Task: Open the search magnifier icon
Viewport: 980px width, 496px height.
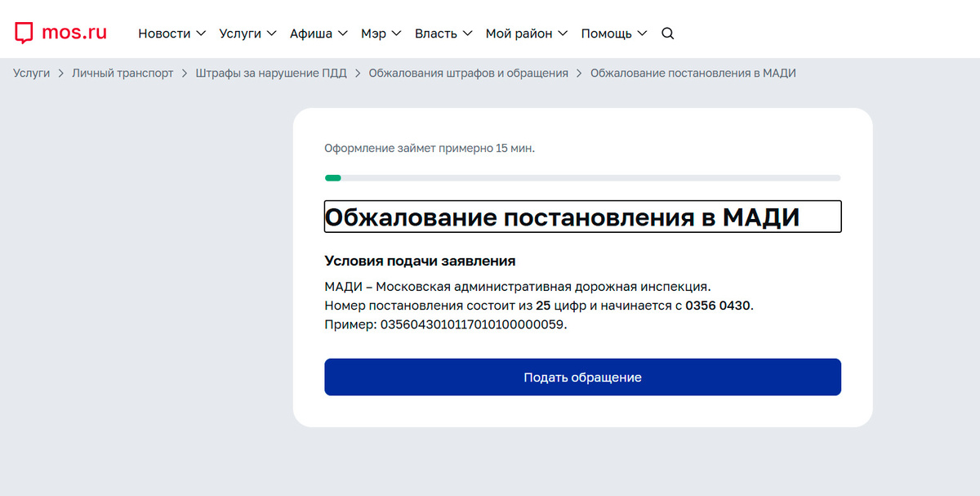Action: (x=667, y=34)
